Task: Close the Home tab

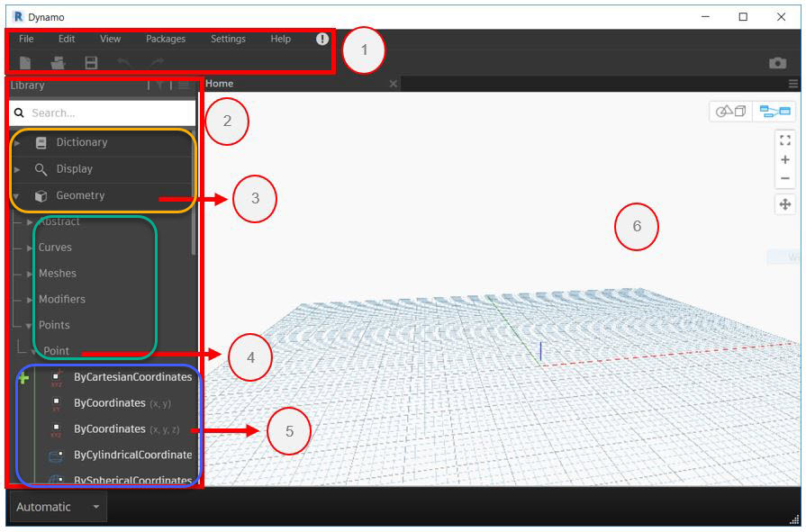Action: coord(394,84)
